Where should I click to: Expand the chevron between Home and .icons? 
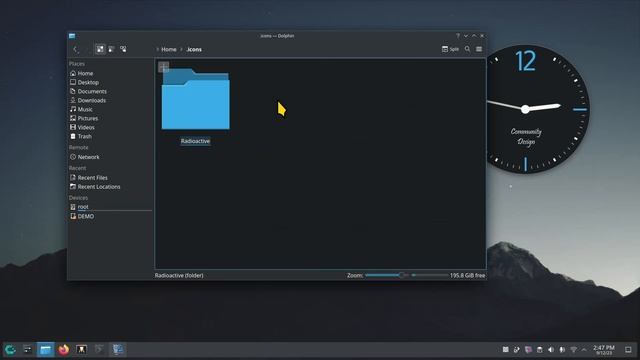[x=181, y=49]
